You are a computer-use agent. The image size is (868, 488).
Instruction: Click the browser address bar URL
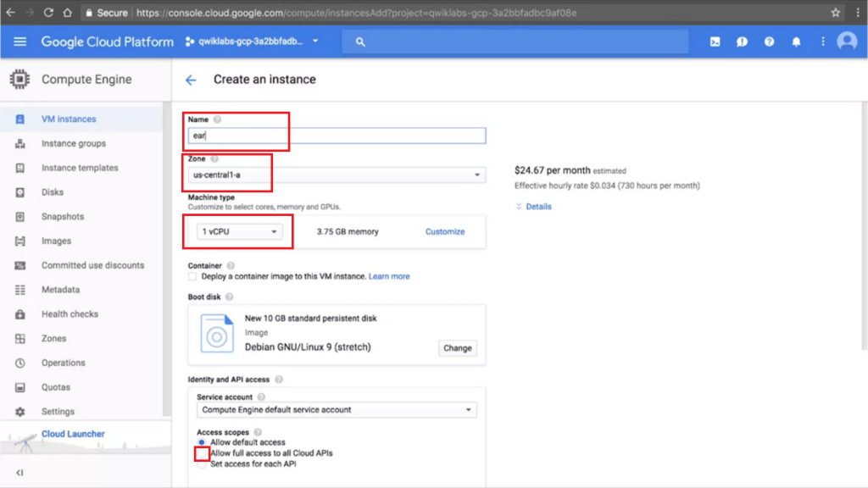(x=357, y=12)
